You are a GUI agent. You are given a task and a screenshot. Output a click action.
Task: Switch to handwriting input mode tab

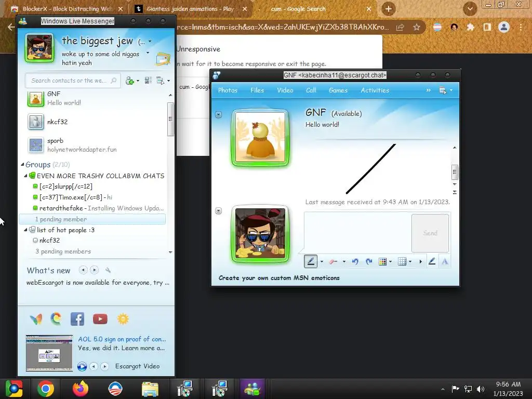coord(432,261)
